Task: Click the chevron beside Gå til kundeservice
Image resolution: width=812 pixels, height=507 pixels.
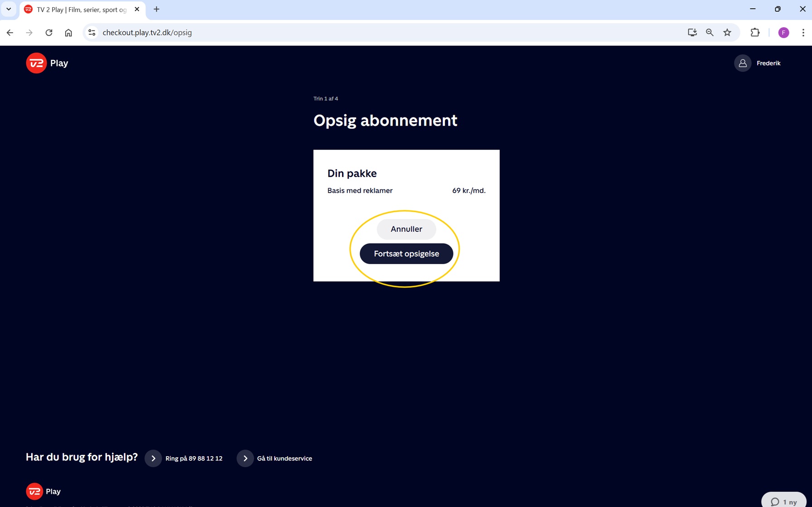Action: (245, 458)
